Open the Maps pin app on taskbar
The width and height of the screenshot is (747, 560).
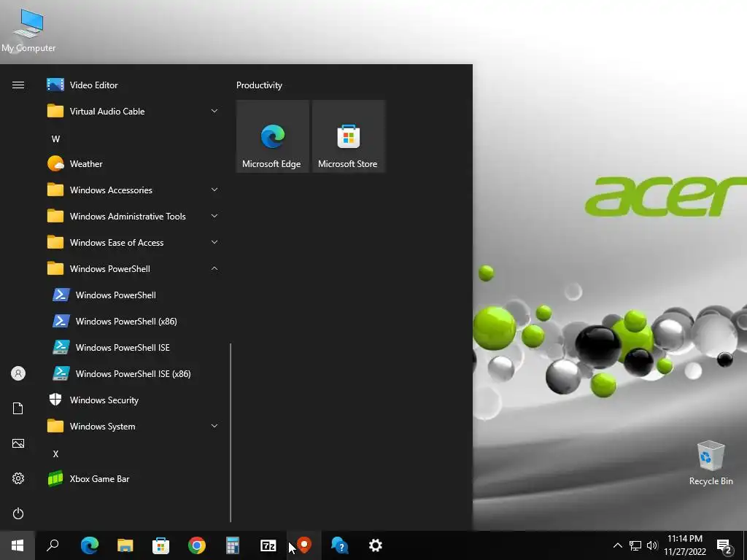pos(304,545)
